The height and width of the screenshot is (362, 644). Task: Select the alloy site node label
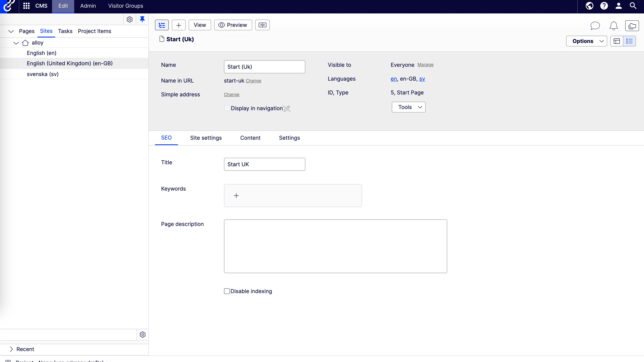pos(38,43)
